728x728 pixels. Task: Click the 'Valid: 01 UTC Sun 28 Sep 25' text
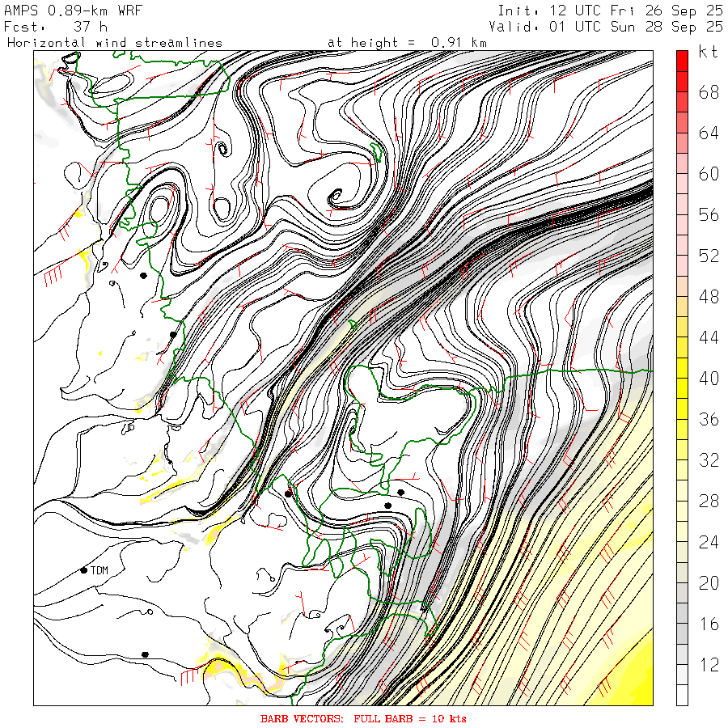[x=605, y=27]
